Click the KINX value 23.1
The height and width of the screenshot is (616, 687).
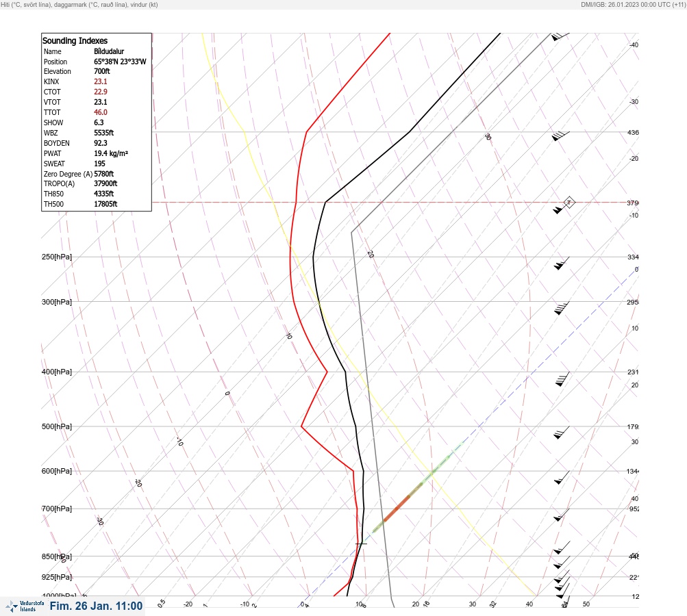100,81
